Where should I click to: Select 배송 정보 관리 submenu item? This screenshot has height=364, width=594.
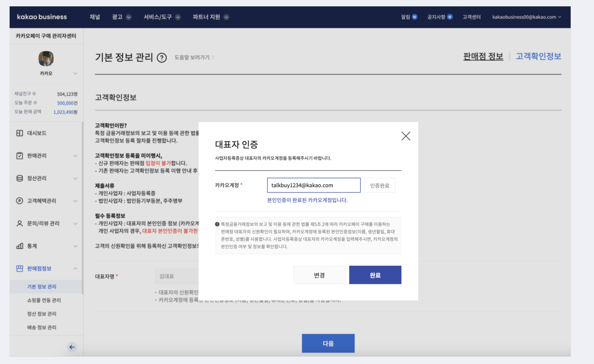[42, 327]
